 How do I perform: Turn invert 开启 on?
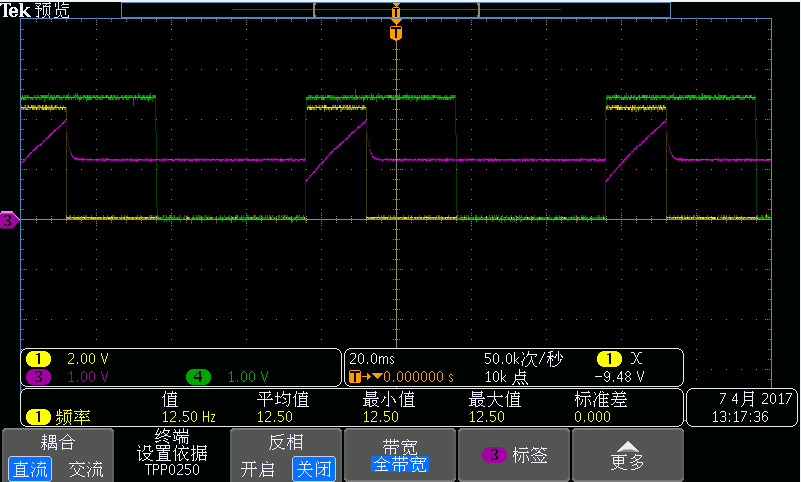click(x=257, y=469)
